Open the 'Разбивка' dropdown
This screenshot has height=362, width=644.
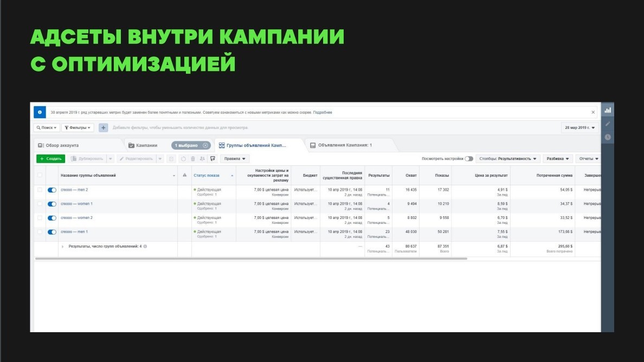tap(558, 158)
